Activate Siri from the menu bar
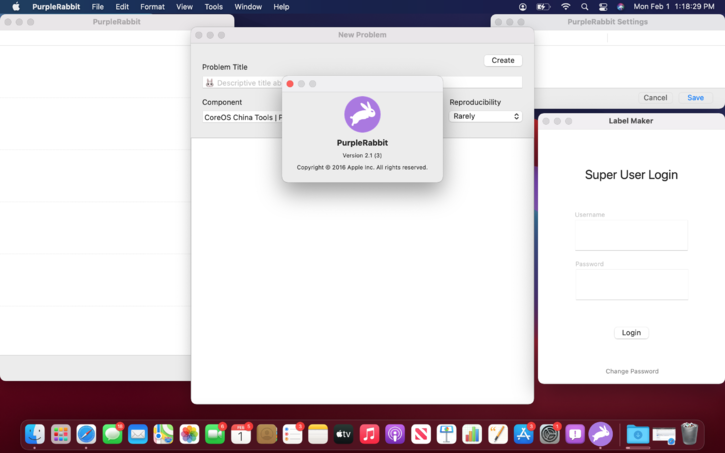Image resolution: width=725 pixels, height=453 pixels. pyautogui.click(x=621, y=6)
